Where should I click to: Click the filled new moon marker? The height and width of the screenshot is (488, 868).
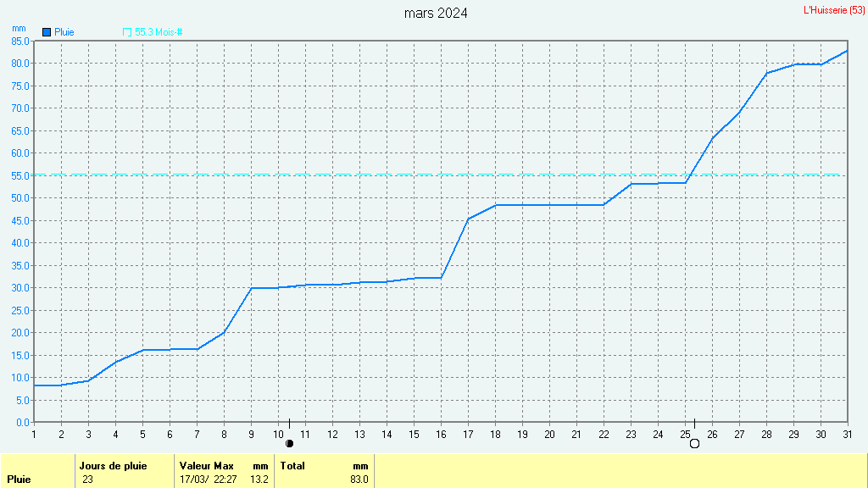point(289,444)
